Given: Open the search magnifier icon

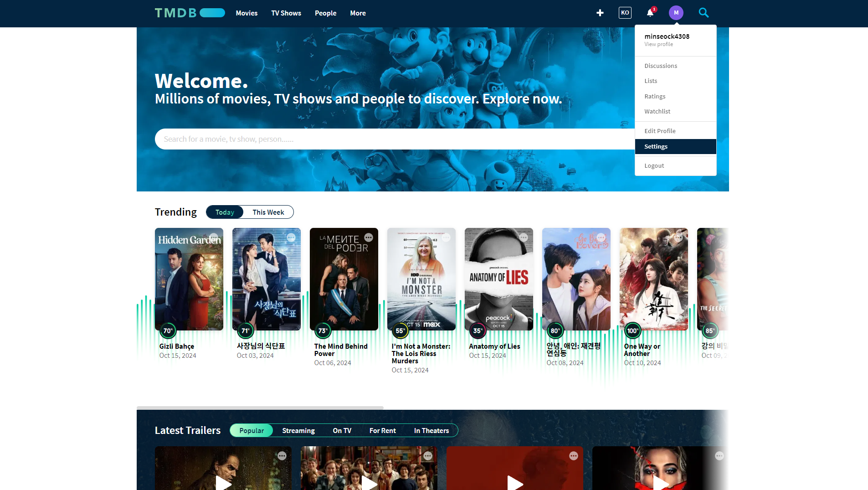Looking at the screenshot, I should click(704, 13).
